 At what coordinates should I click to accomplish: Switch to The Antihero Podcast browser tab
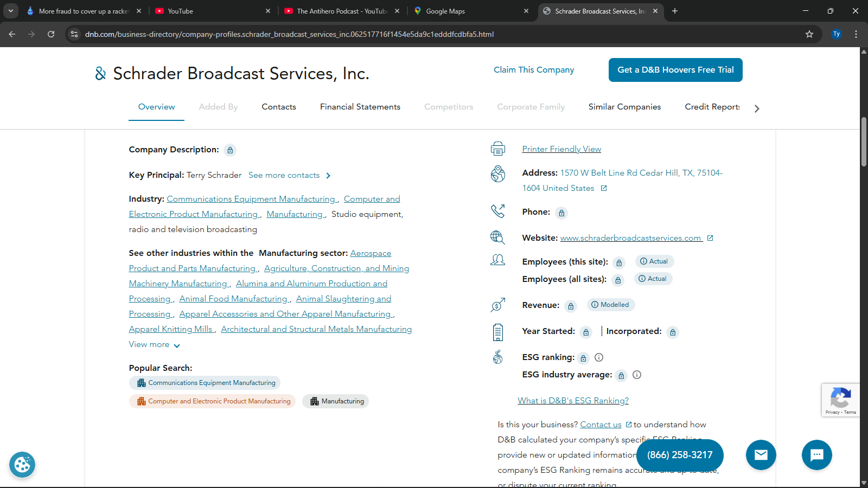point(342,11)
